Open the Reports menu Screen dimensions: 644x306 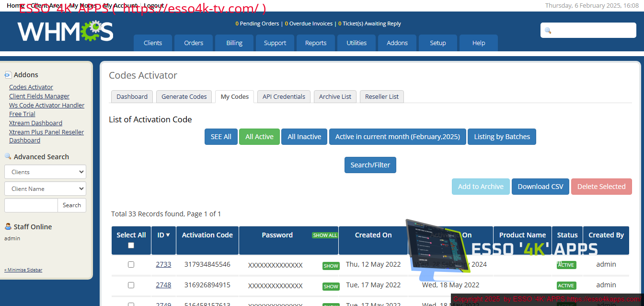point(316,43)
